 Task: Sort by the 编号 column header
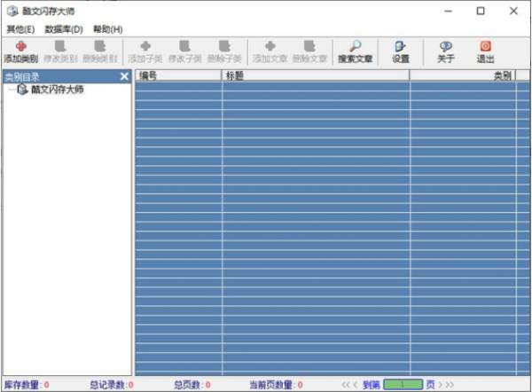pyautogui.click(x=177, y=76)
